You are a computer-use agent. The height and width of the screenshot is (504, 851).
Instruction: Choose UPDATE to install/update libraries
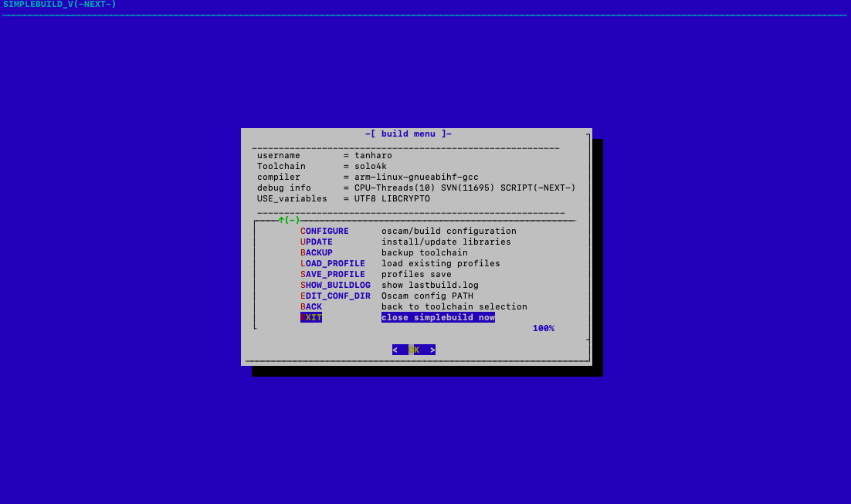click(x=317, y=242)
